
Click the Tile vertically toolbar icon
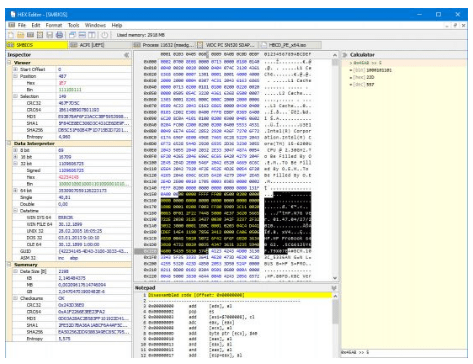coord(92,35)
